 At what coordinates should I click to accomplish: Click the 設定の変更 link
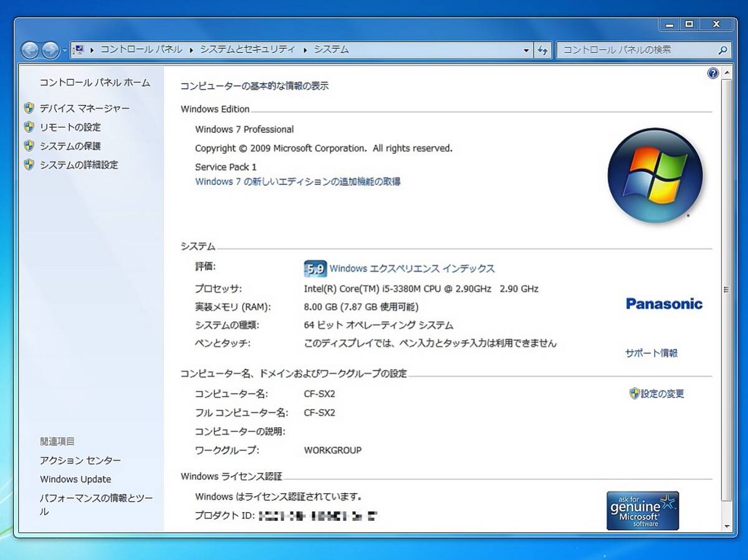[x=662, y=394]
